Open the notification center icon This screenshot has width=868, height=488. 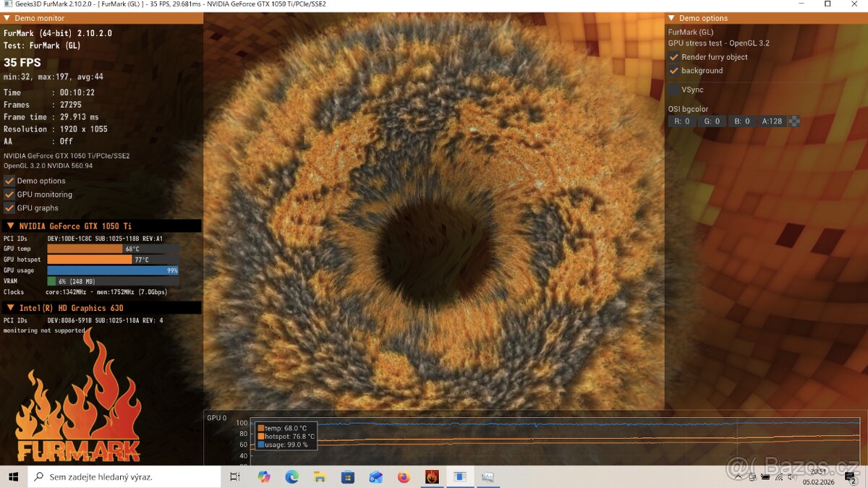click(851, 477)
